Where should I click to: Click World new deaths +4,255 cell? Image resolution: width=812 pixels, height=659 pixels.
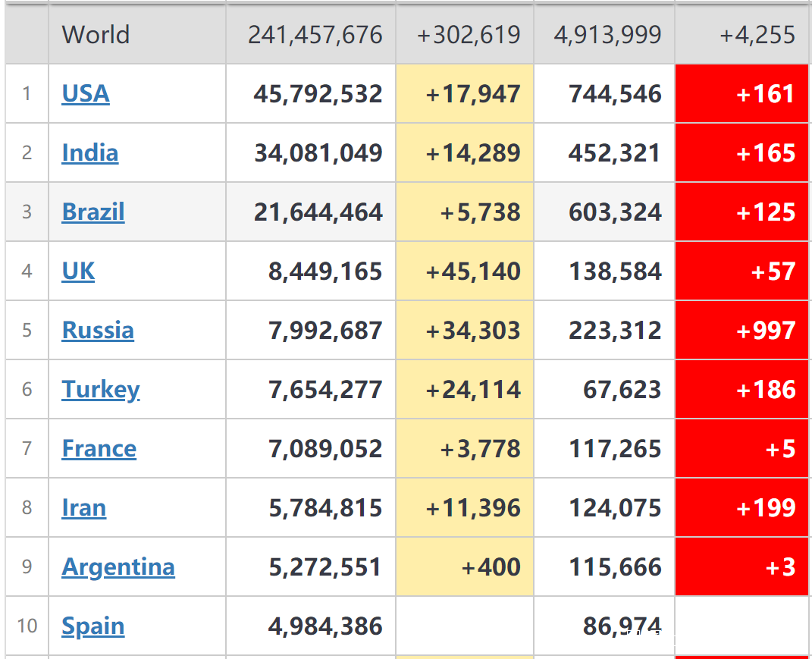[757, 35]
